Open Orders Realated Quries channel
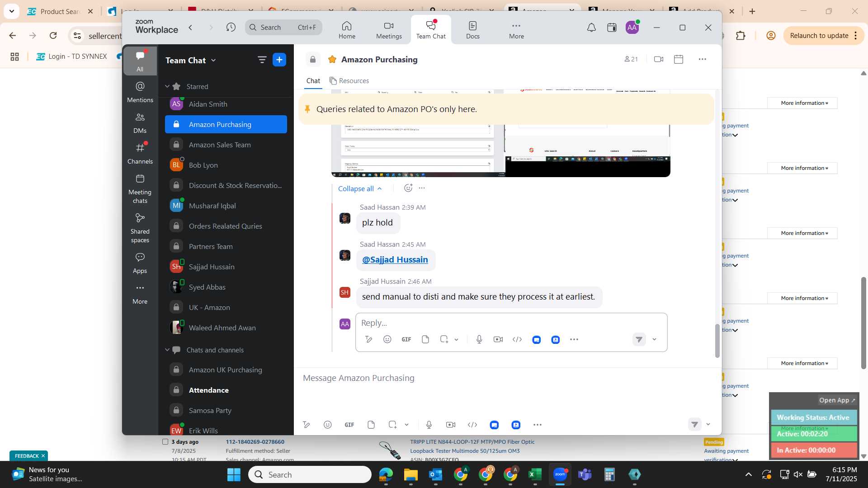Screen dimensions: 868x488 [x=226, y=226]
